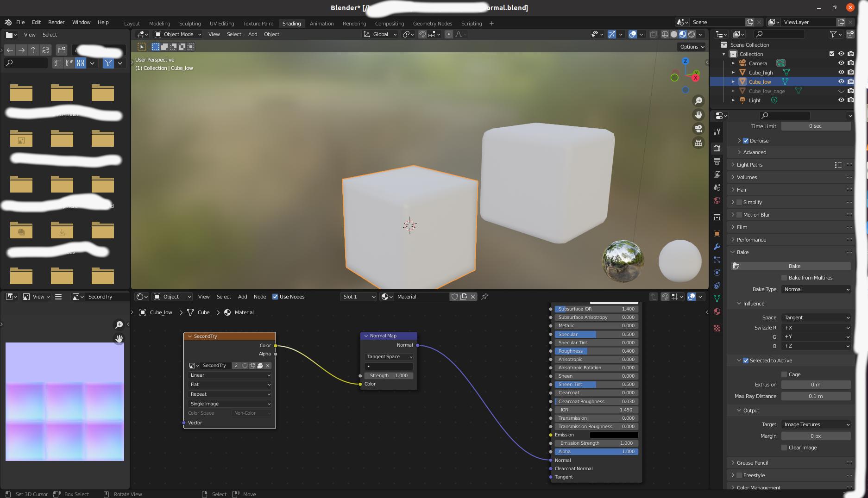Toggle fake user shield for Material
The height and width of the screenshot is (498, 868).
tap(454, 297)
